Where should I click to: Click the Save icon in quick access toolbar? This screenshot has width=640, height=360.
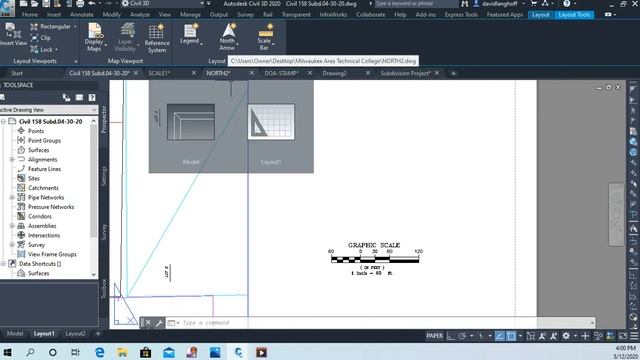(46, 4)
